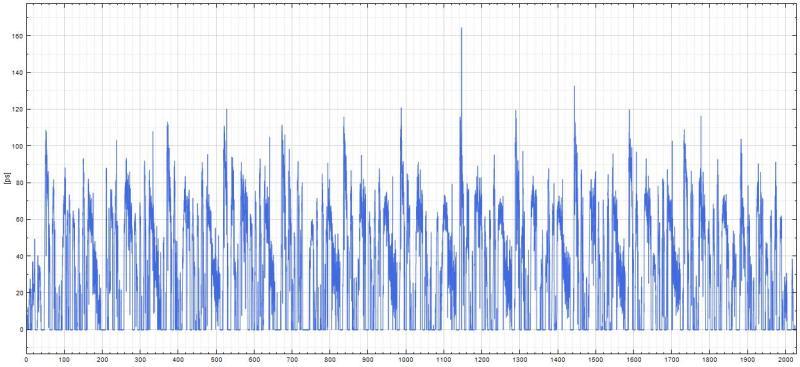Select the 400 x-axis tick label

click(178, 360)
